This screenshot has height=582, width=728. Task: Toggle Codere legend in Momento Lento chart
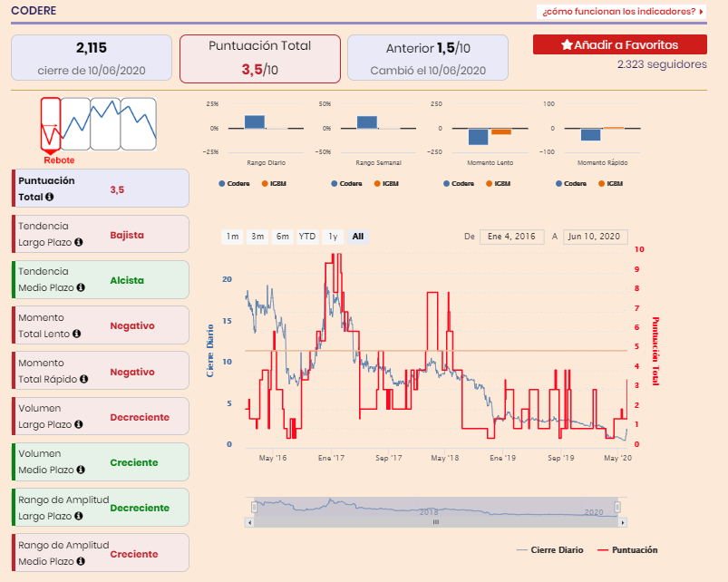[x=459, y=184]
